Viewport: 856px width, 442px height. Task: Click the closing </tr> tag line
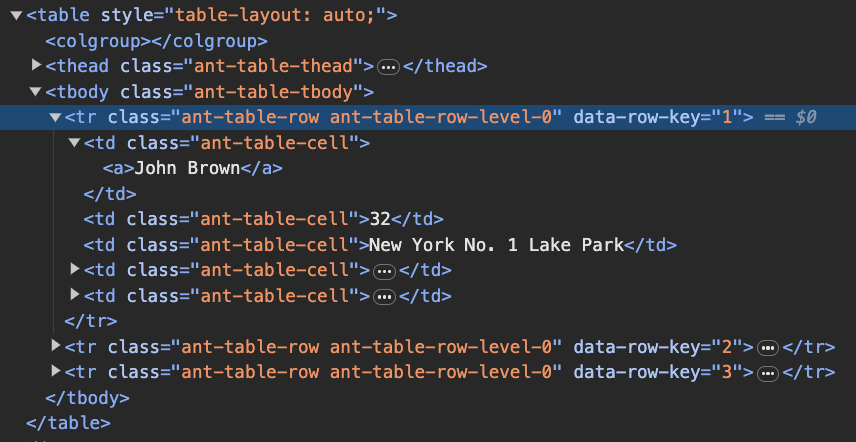pos(91,321)
